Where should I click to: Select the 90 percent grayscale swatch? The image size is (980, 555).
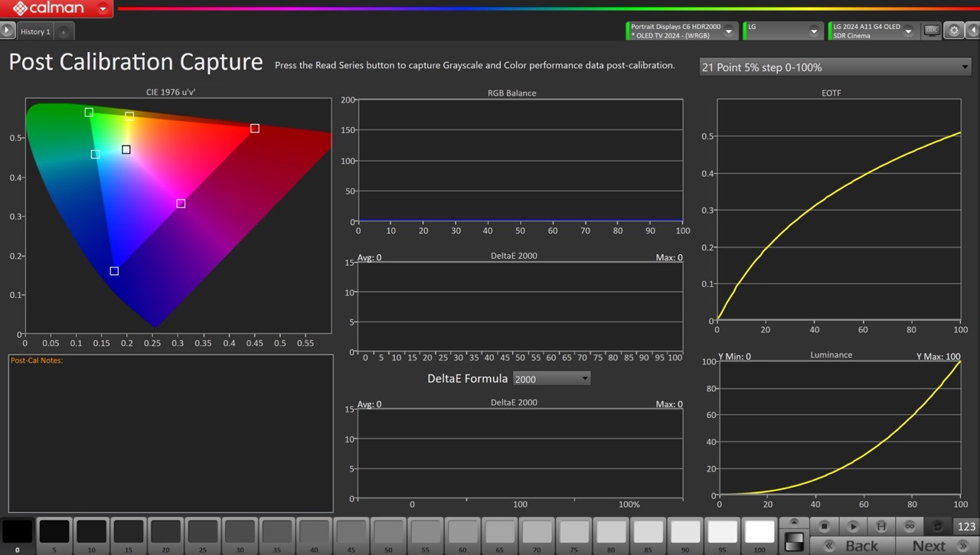point(685,534)
